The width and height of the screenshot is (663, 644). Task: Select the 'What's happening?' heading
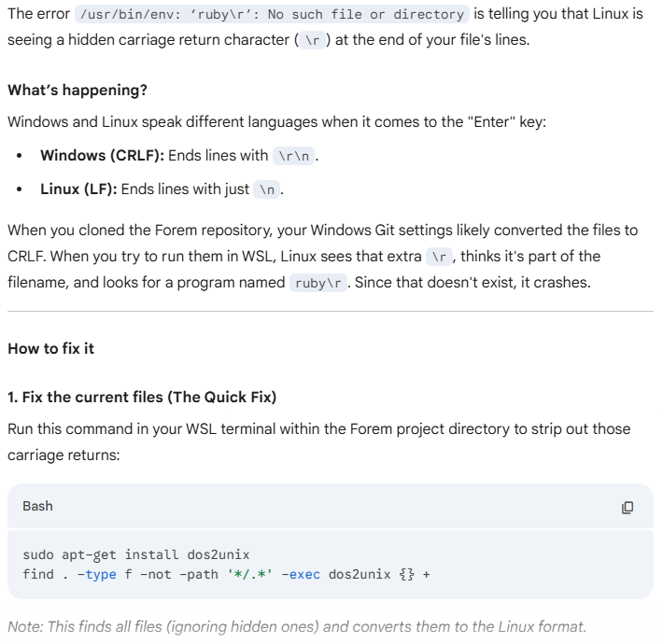(78, 90)
